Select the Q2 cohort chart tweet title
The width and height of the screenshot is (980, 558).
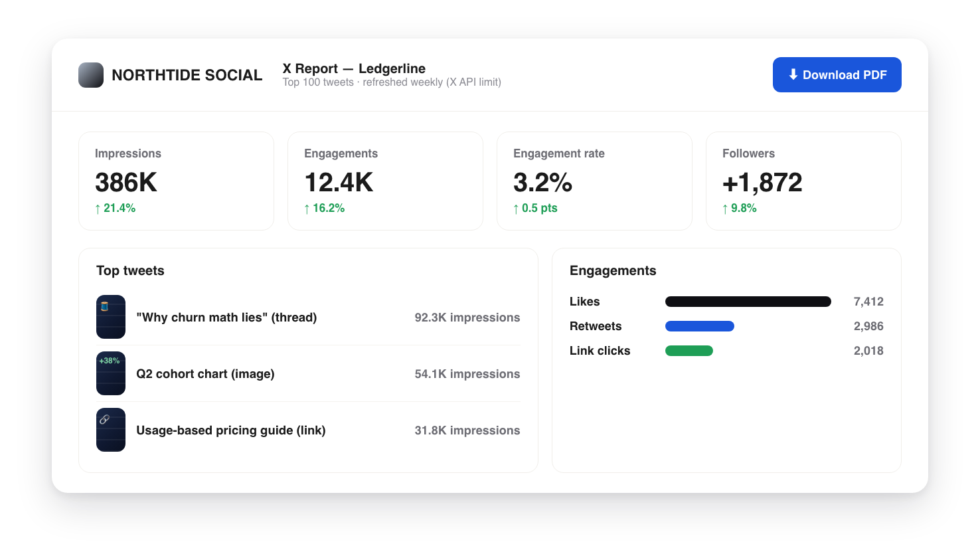[205, 374]
